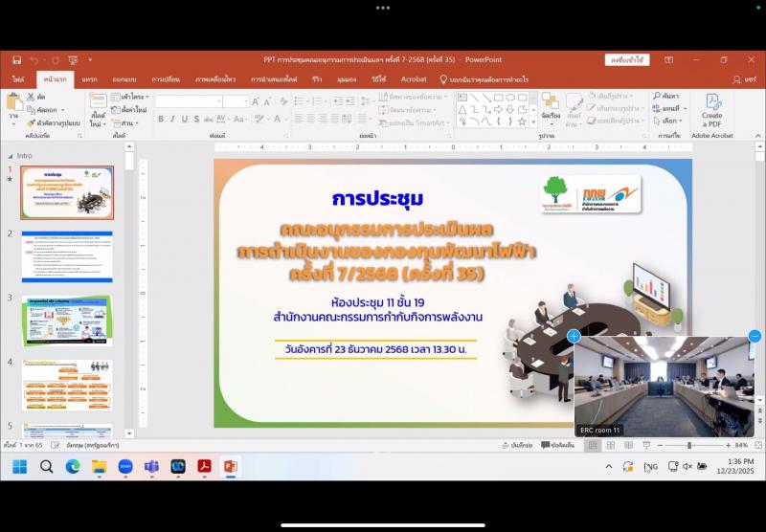Click the Line Spacing icon
This screenshot has width=766, height=532.
tap(366, 101)
